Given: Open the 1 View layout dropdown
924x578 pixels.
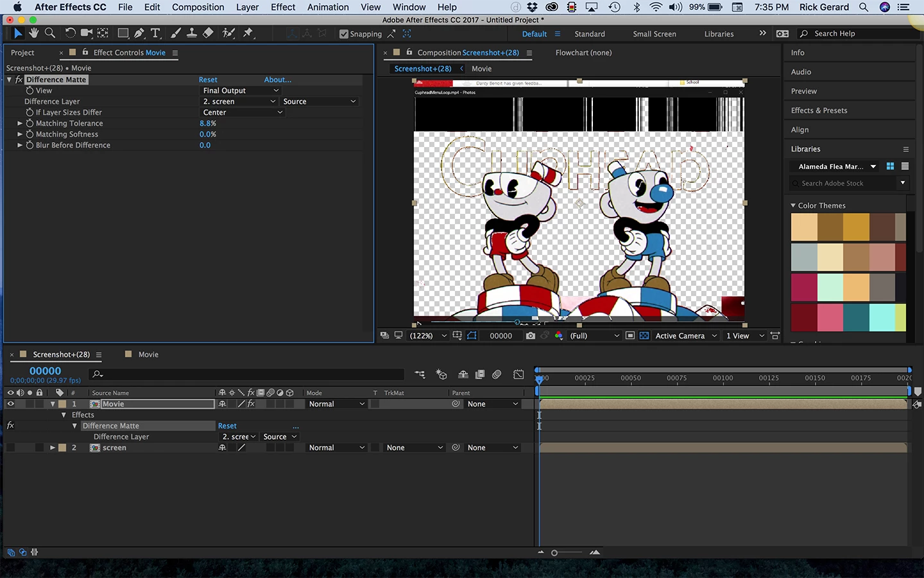Looking at the screenshot, I should [x=744, y=336].
